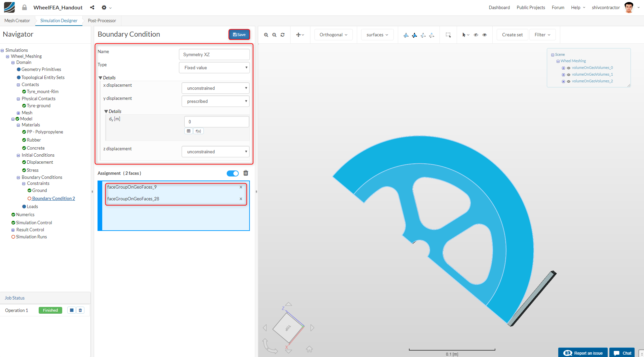
Task: Select the fourth tetrahedron points render mode icon
Action: coord(432,35)
